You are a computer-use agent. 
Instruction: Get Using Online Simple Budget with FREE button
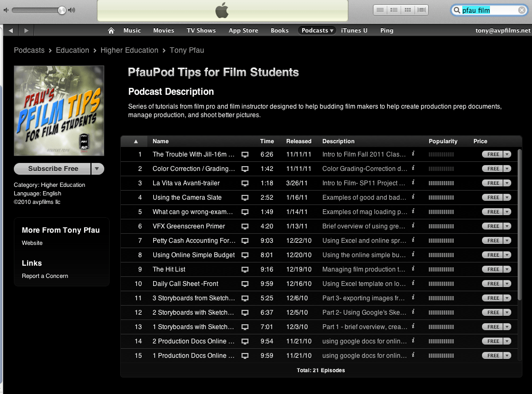tap(493, 255)
